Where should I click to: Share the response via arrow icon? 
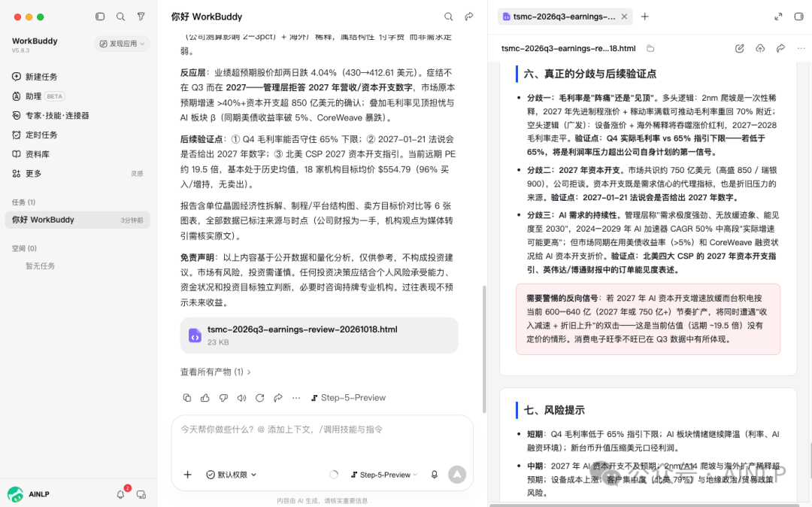[278, 398]
